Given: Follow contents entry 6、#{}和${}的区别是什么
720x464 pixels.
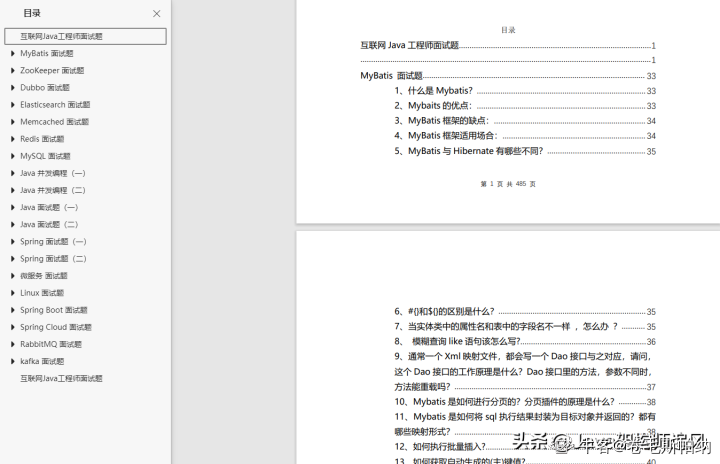Looking at the screenshot, I should pos(525,311).
